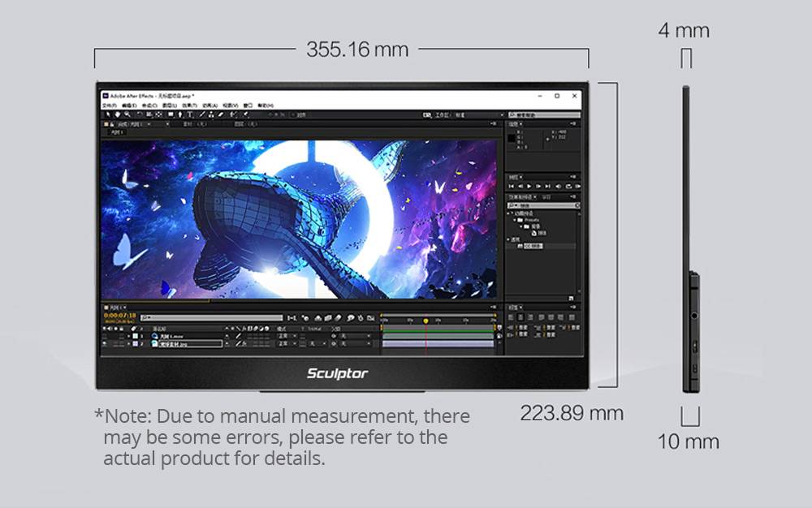This screenshot has height=508, width=812.
Task: Open composition mini-flowchart in timeline
Action: [292, 318]
